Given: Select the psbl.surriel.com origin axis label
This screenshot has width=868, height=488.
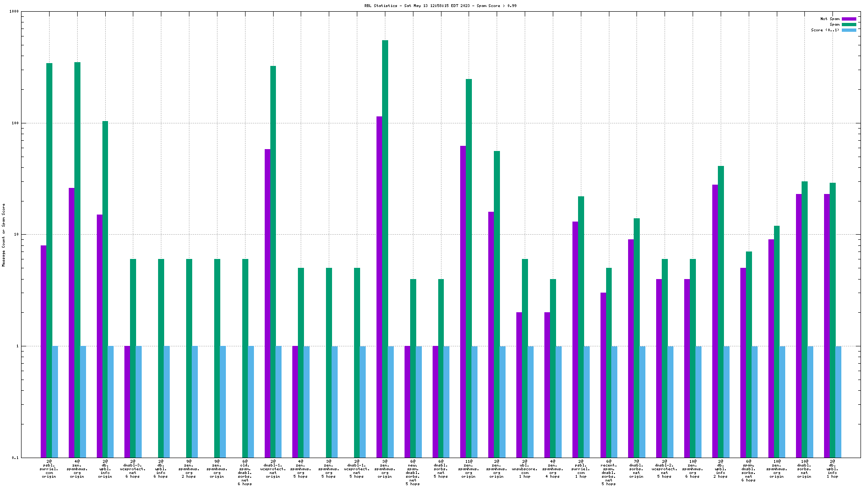Looking at the screenshot, I should 49,469.
